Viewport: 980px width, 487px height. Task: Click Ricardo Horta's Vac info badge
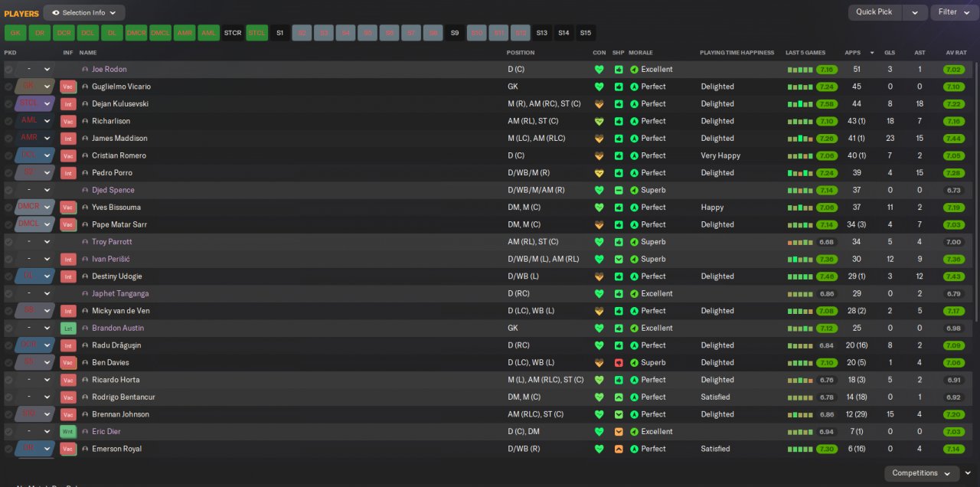[x=68, y=380]
